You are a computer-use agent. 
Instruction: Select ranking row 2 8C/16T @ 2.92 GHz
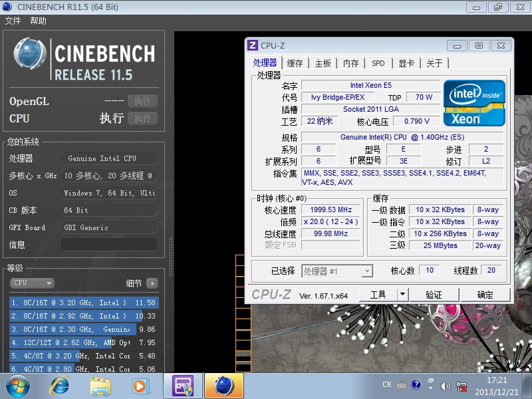tap(84, 316)
